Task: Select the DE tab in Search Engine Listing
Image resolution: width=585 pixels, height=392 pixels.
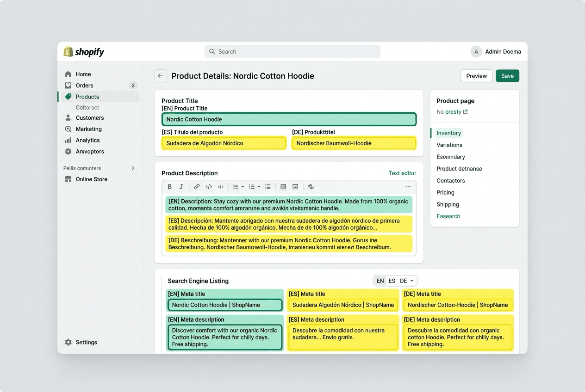Action: (x=404, y=281)
